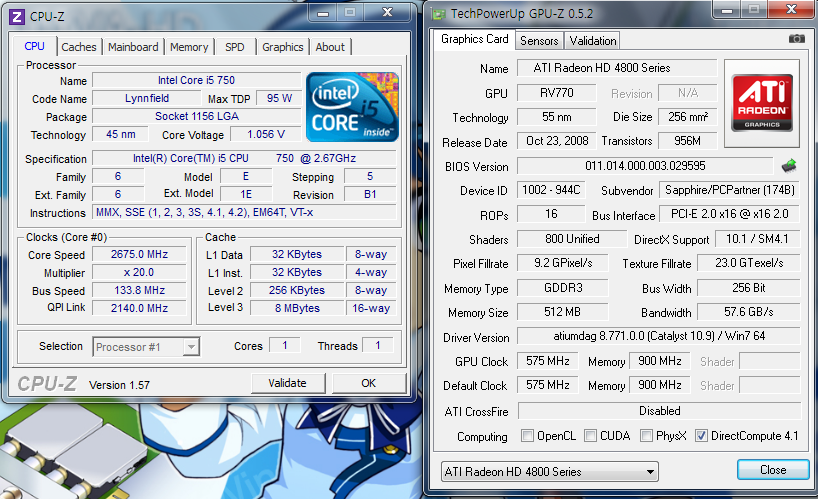This screenshot has width=818, height=499.
Task: Click the GPU-Z title bar icon
Action: [x=436, y=12]
